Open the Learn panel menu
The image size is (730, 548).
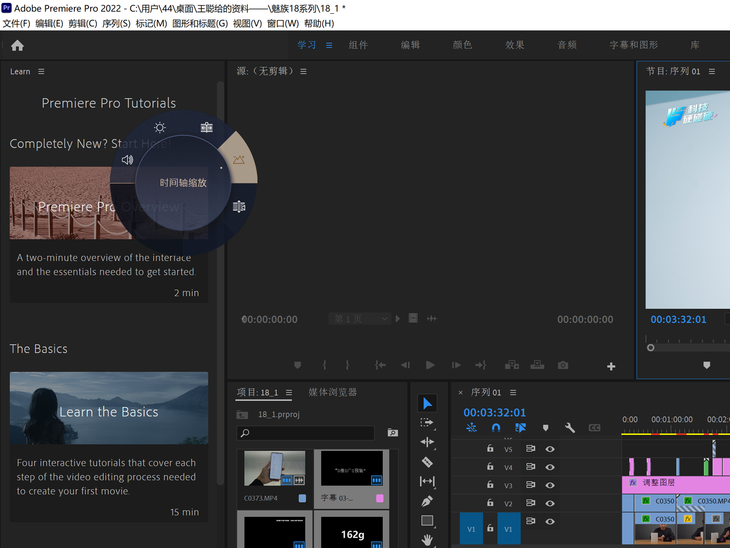pyautogui.click(x=41, y=72)
